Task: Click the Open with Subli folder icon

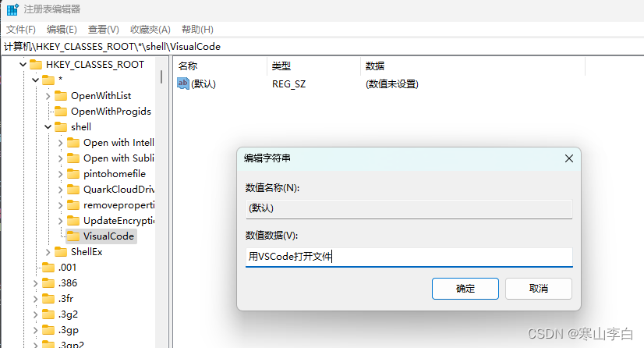Action: [73, 158]
